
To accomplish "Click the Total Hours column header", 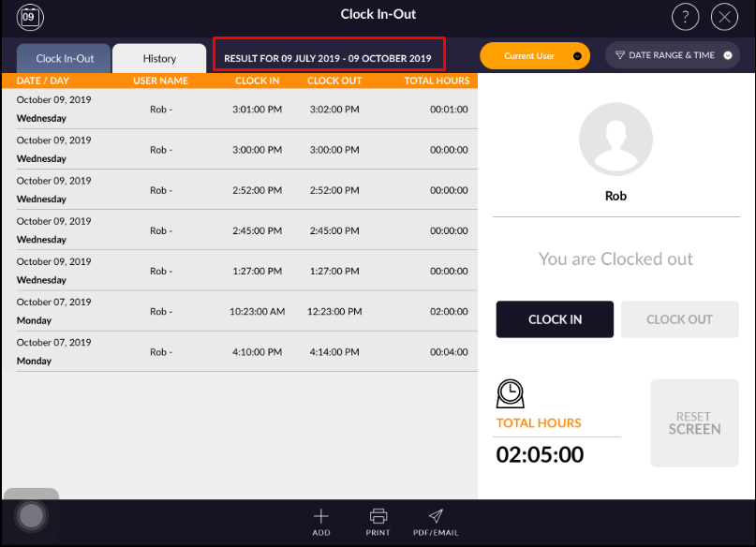I will click(x=436, y=81).
